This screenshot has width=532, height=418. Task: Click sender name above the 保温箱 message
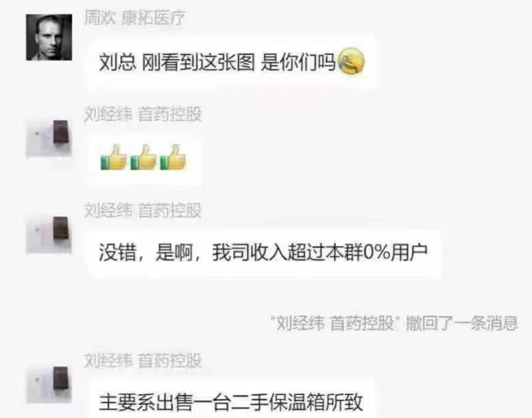click(143, 361)
